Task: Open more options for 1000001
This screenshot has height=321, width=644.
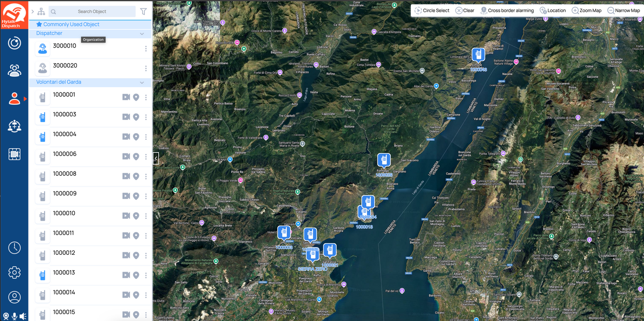Action: pyautogui.click(x=146, y=98)
